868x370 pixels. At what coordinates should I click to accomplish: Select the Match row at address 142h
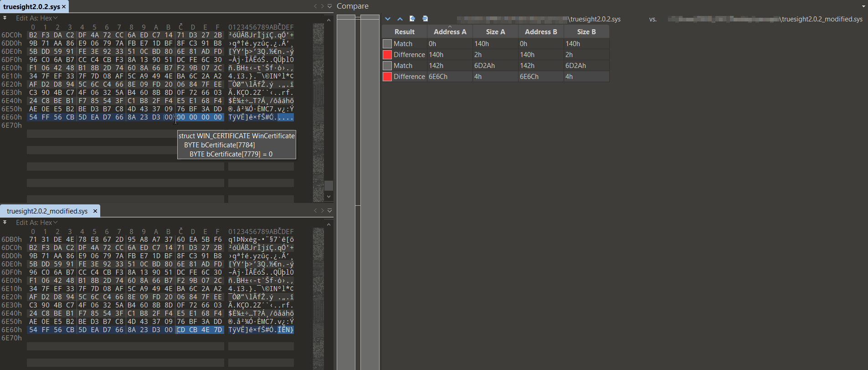pos(496,66)
